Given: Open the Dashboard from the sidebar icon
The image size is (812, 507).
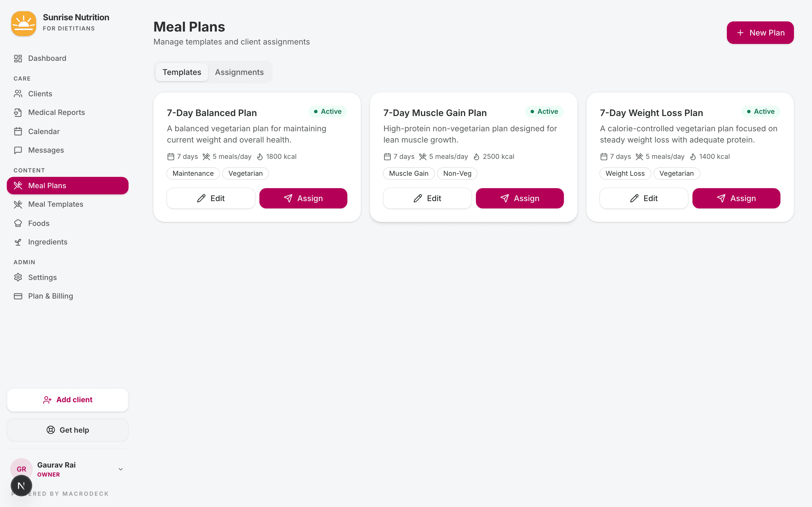Looking at the screenshot, I should point(18,58).
